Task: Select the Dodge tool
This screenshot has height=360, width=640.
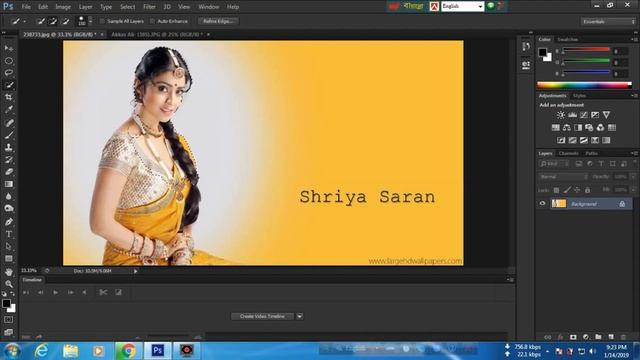Action: 9,209
